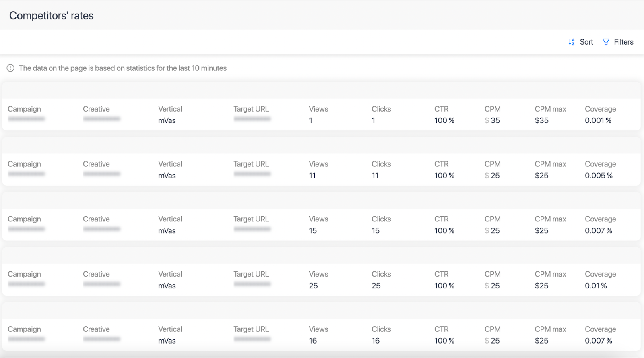The image size is (644, 358).
Task: Click the last 10 minutes statistics notice
Action: point(122,68)
